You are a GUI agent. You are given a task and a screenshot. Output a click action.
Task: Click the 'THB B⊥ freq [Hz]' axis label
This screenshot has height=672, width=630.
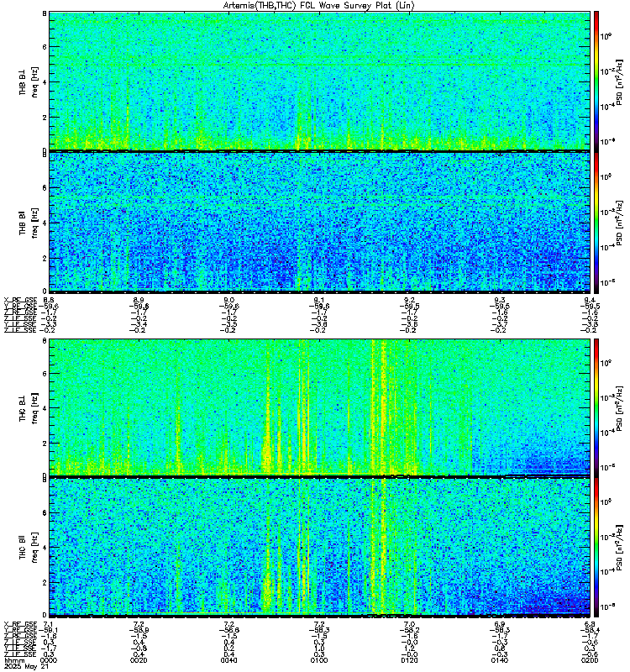(29, 81)
